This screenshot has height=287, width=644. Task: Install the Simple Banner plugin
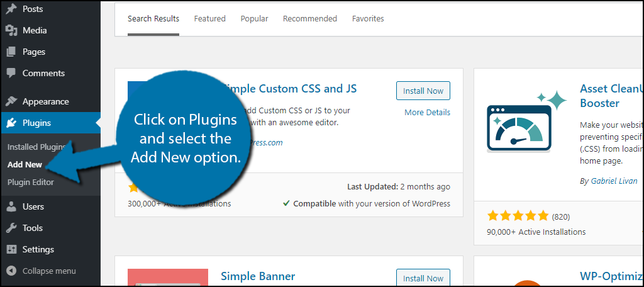tap(423, 278)
